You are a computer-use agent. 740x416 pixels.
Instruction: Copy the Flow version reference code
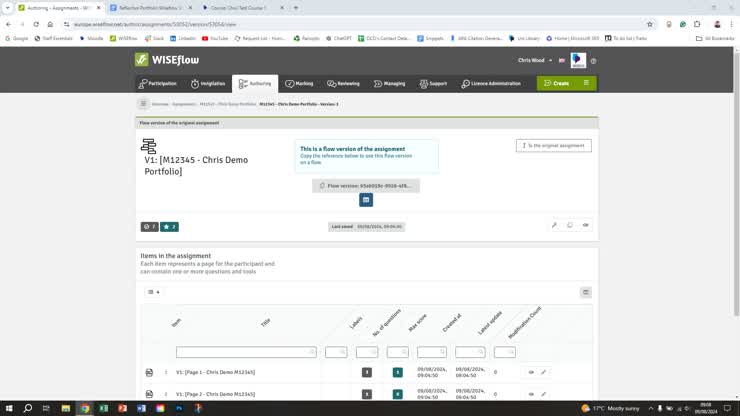tap(366, 186)
